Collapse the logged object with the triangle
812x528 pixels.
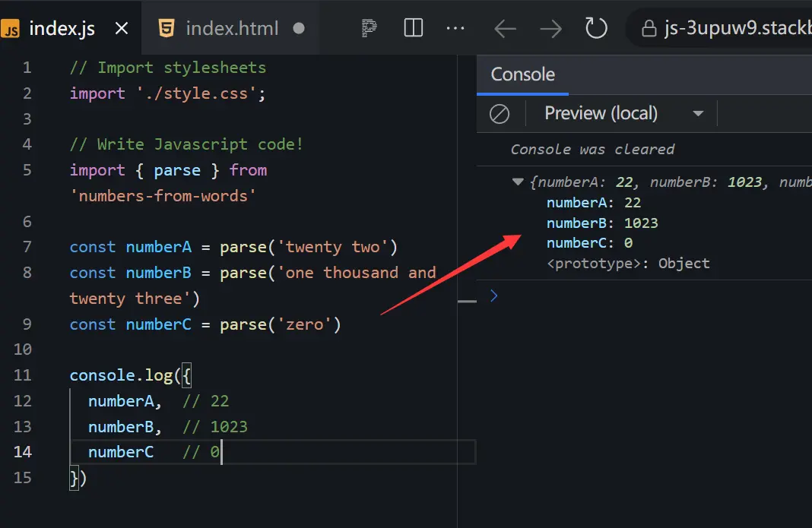click(x=519, y=182)
